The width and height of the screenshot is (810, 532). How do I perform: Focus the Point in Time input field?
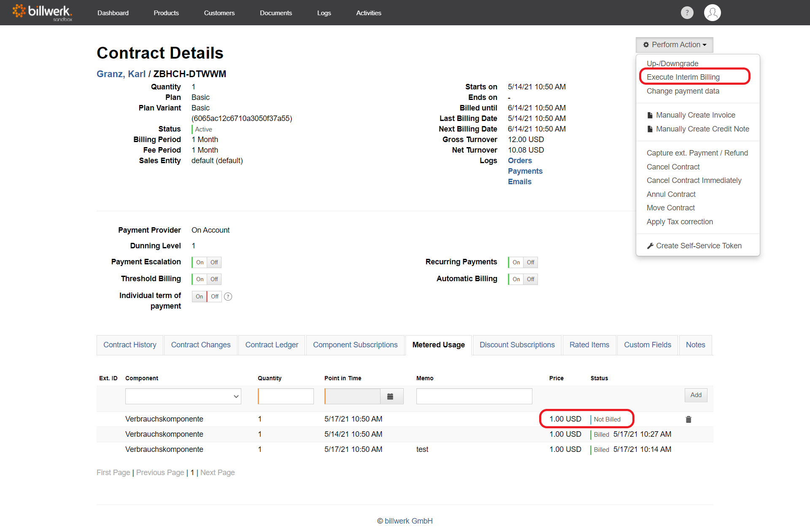tap(353, 396)
